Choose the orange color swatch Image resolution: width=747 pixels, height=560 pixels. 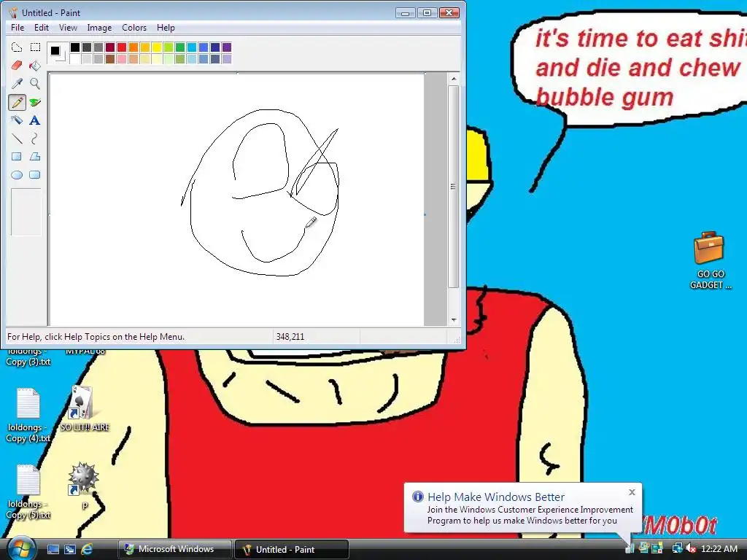tap(133, 47)
